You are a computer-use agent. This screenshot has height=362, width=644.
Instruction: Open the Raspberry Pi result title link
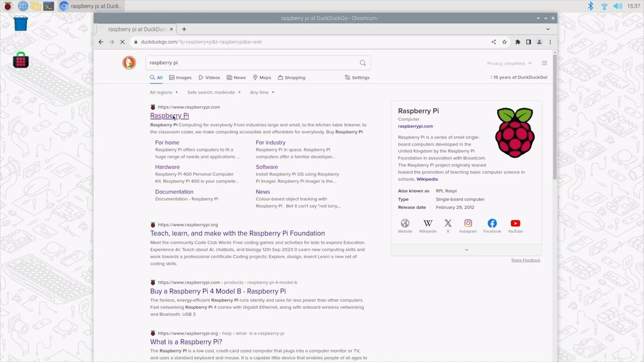[x=170, y=116]
